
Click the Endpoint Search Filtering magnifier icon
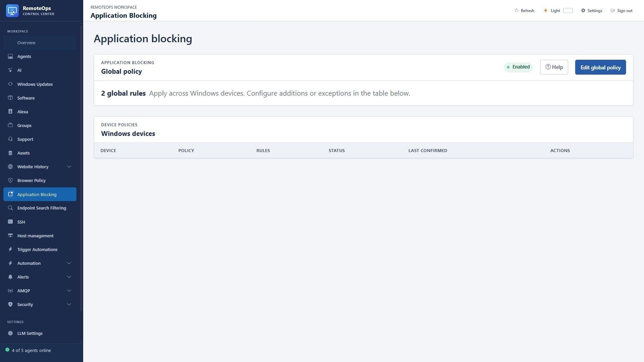[x=10, y=208]
